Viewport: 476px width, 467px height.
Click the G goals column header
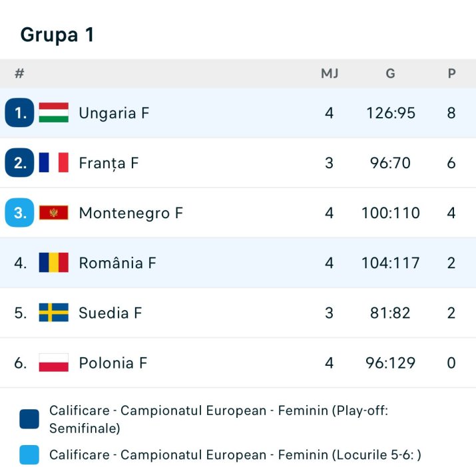point(390,73)
